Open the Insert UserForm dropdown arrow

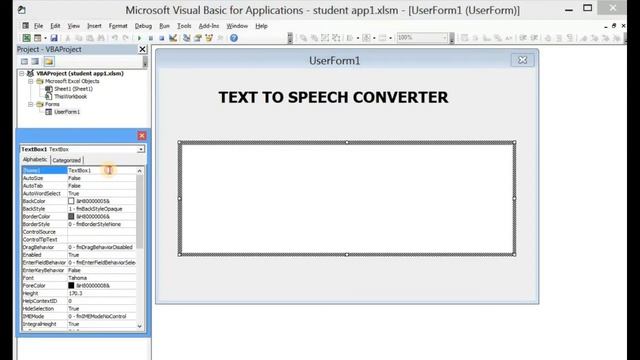45,38
